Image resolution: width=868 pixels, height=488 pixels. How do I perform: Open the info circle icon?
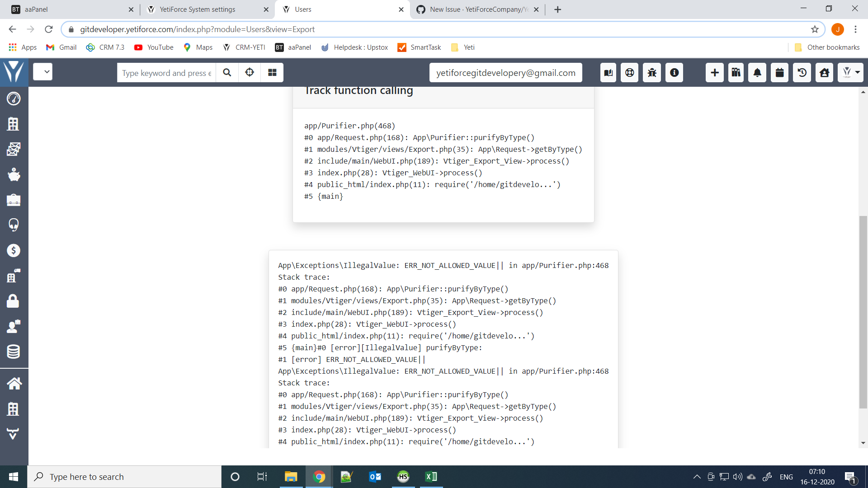click(x=674, y=73)
